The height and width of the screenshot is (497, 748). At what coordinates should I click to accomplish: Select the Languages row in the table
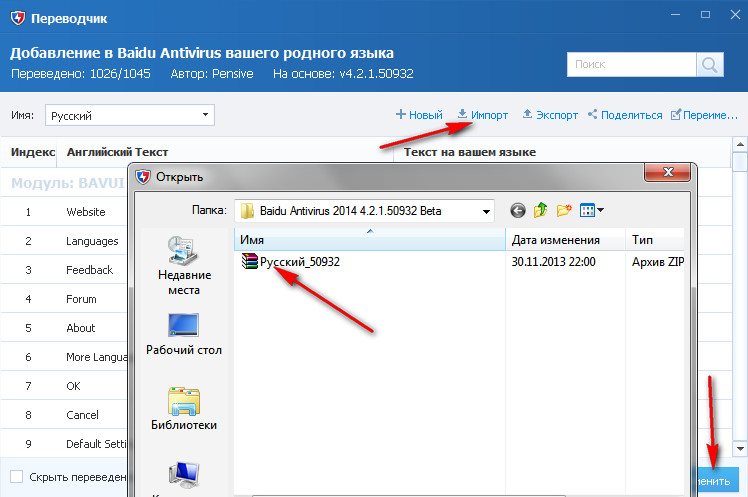64,241
